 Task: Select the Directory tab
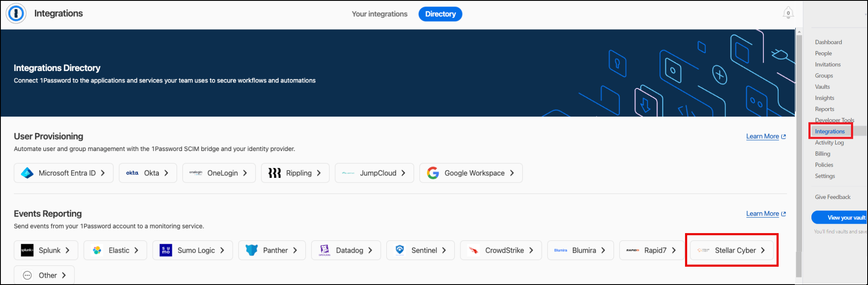click(440, 14)
